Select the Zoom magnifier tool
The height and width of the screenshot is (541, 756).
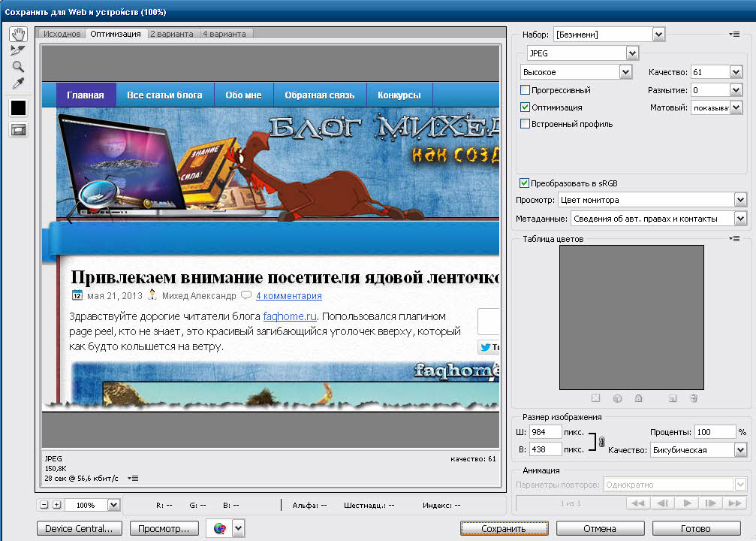tap(18, 66)
